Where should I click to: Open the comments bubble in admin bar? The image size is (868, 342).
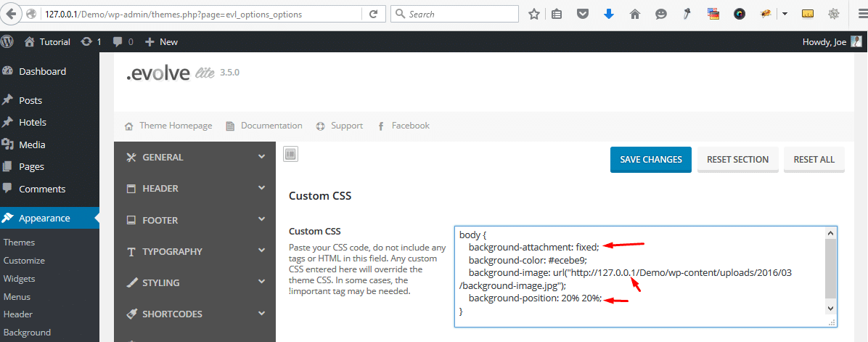[x=123, y=41]
